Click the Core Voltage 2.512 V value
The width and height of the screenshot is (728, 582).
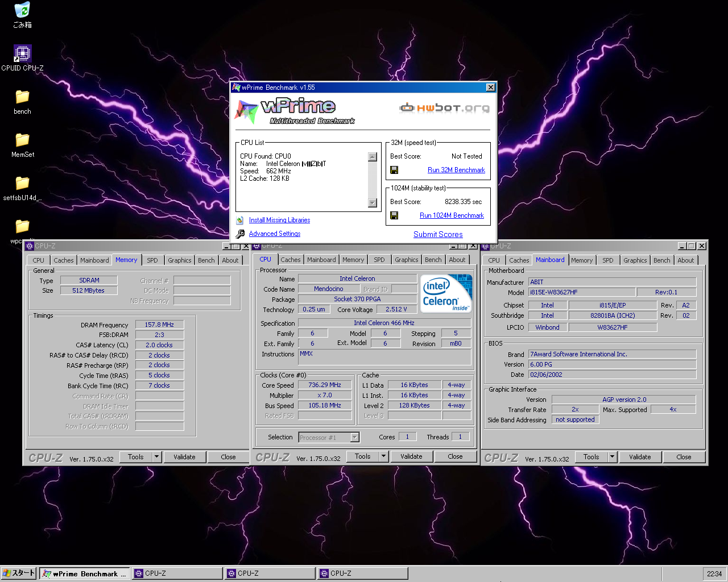pyautogui.click(x=396, y=309)
